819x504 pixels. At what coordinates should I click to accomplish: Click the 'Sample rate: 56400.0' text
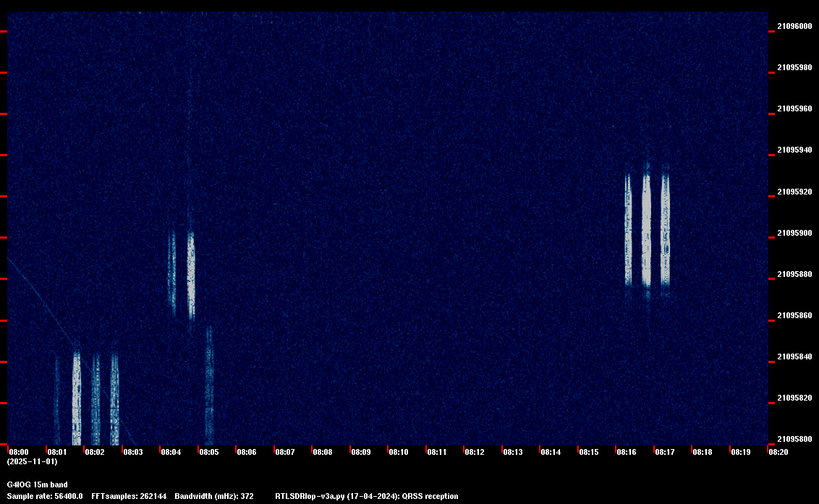[45, 496]
